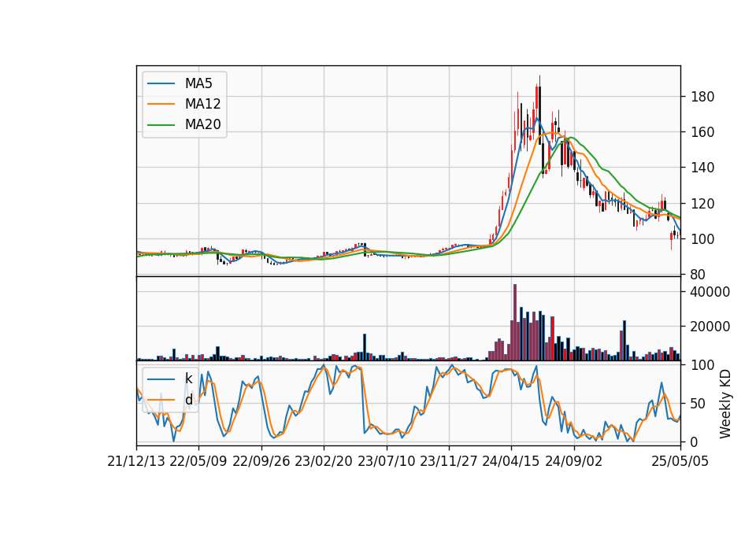This screenshot has height=543, width=756.
Task: Click the 25/05/05 date axis label
Action: coord(680,461)
